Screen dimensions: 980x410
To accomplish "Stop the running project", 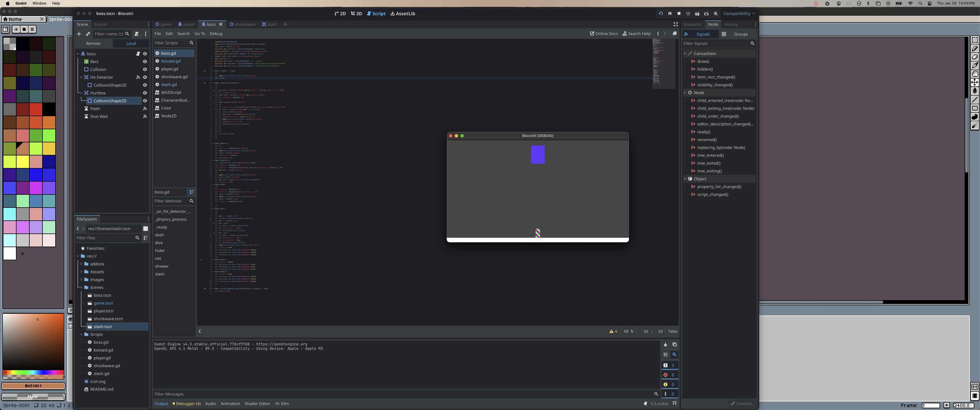I will click(x=679, y=14).
